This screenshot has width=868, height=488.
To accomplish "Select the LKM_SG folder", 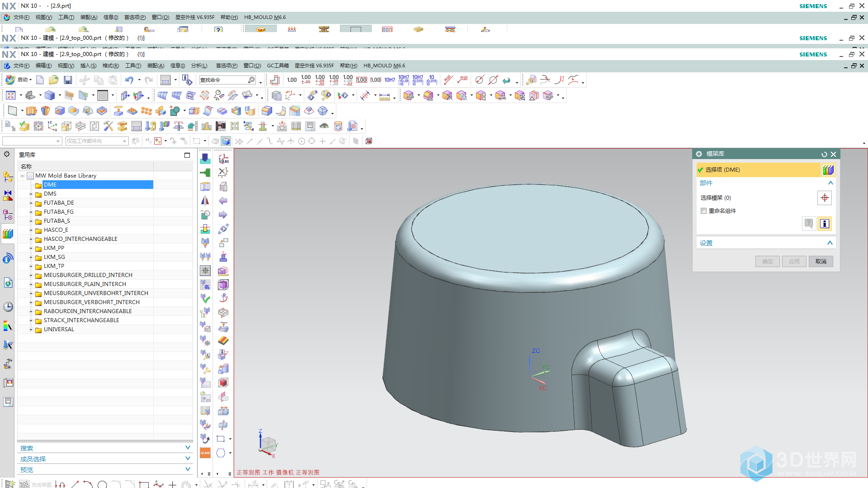I will point(54,257).
